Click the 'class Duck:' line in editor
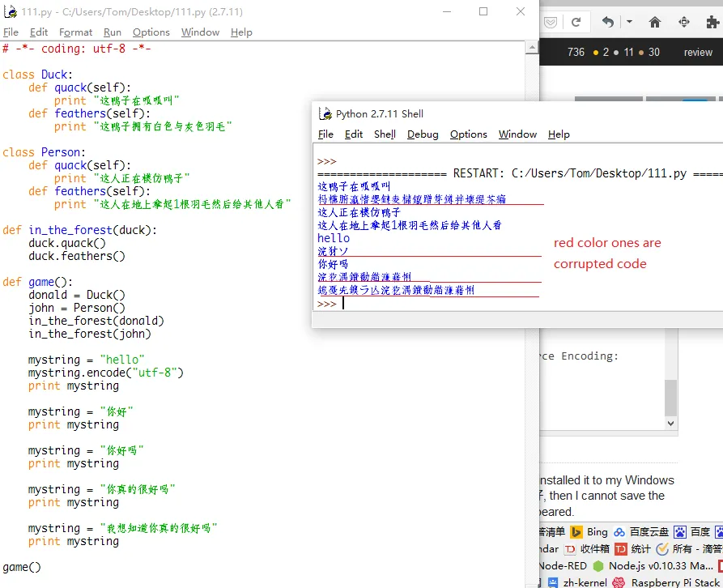723x588 pixels. click(x=38, y=75)
